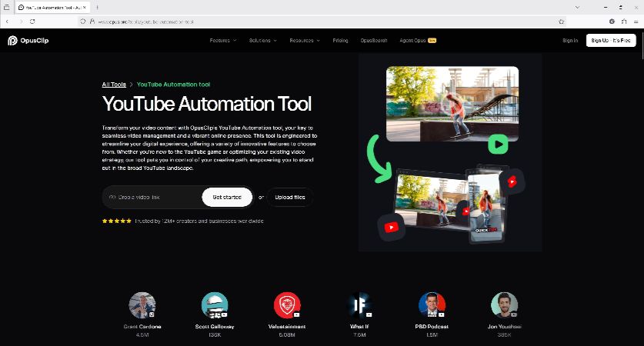Click the YouTube Shorts icon badge
The image size is (644, 346).
click(x=512, y=181)
